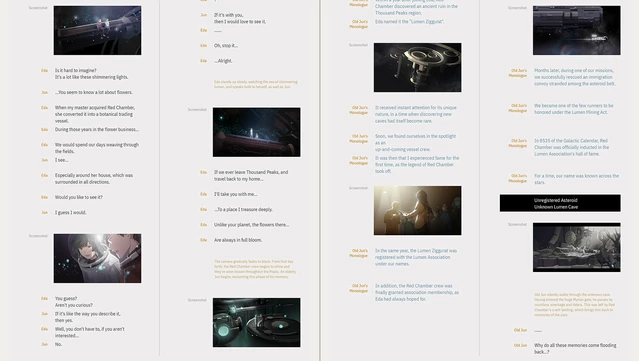Click line 'If it's with you, then I would love to see it.'
639x361 pixels.
[240, 18]
